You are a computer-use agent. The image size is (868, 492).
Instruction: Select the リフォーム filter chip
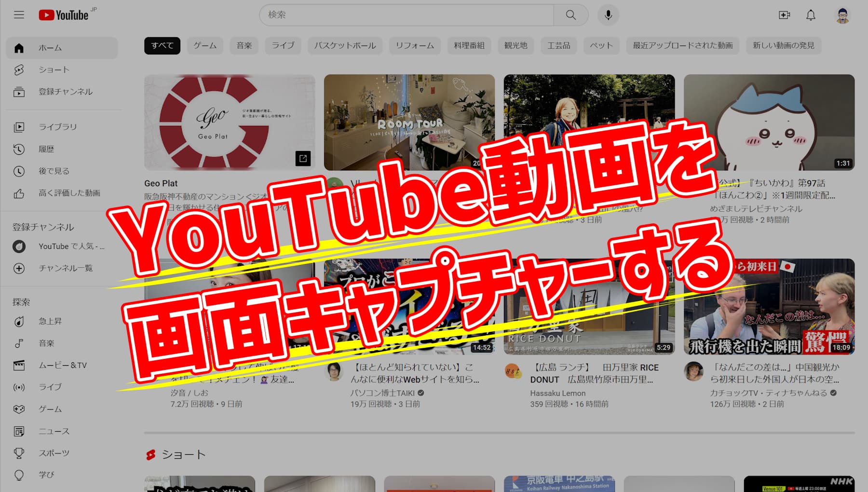pos(415,46)
